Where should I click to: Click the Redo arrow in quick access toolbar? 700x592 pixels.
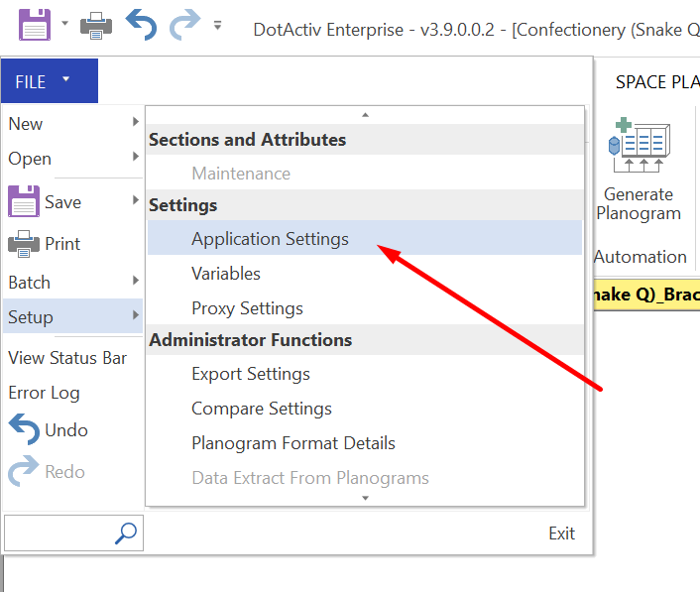(x=184, y=25)
